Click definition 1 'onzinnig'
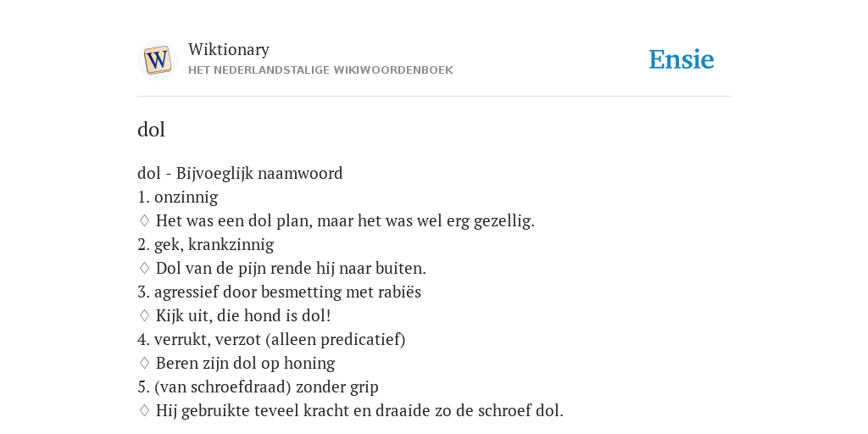The width and height of the screenshot is (868, 434). pos(178,197)
